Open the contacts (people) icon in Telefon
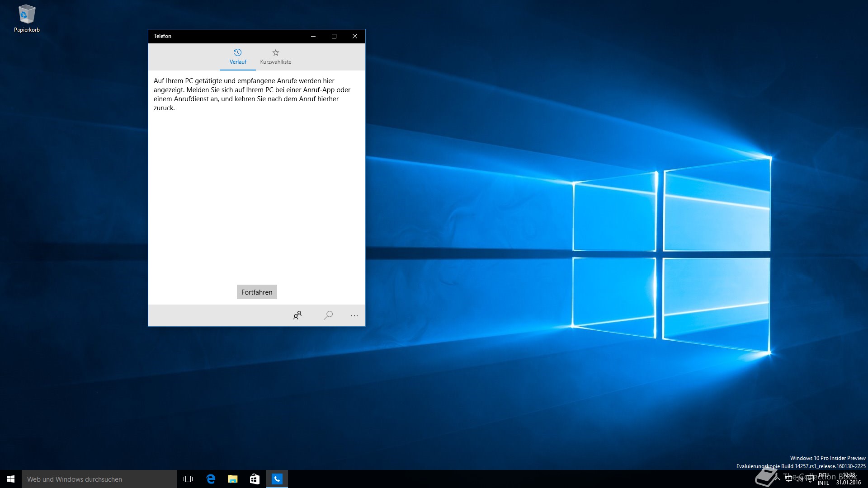Viewport: 868px width, 488px height. coord(297,315)
